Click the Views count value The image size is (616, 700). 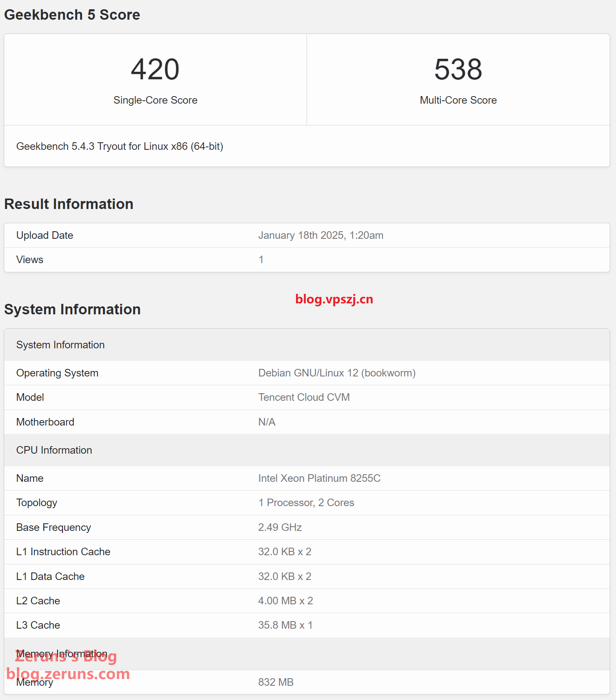(261, 260)
